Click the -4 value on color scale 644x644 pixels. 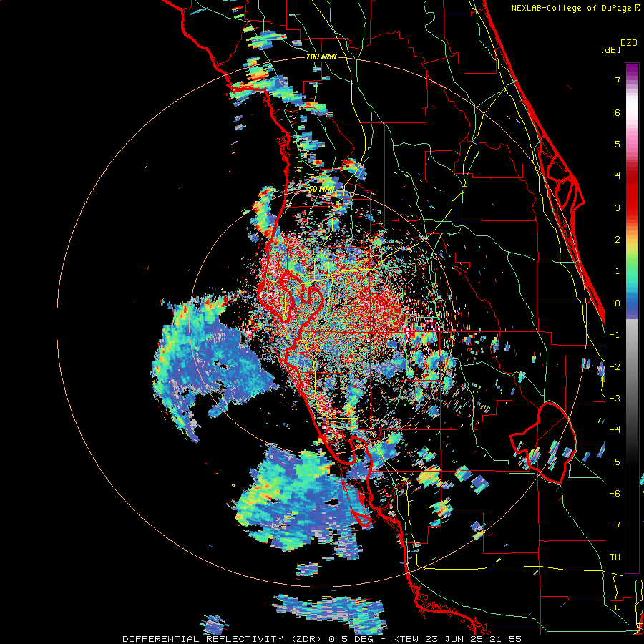[615, 429]
